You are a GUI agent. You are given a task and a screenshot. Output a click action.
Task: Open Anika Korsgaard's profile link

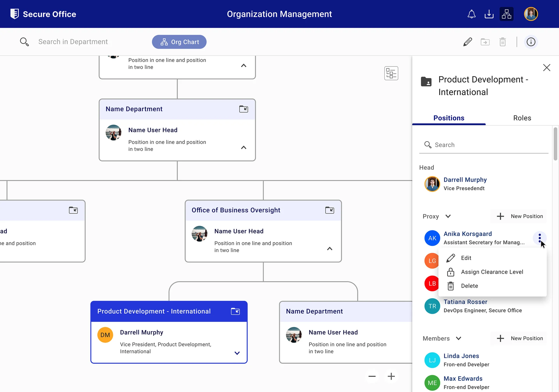tap(468, 234)
